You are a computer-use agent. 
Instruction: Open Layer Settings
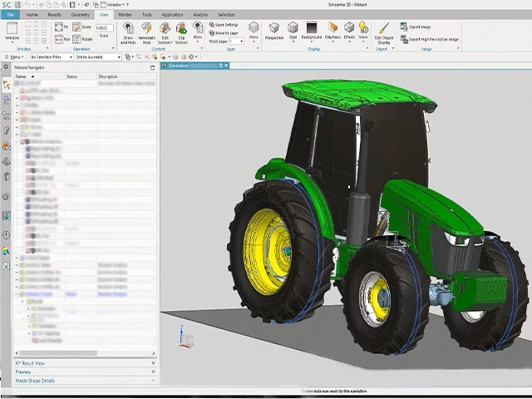[x=224, y=25]
